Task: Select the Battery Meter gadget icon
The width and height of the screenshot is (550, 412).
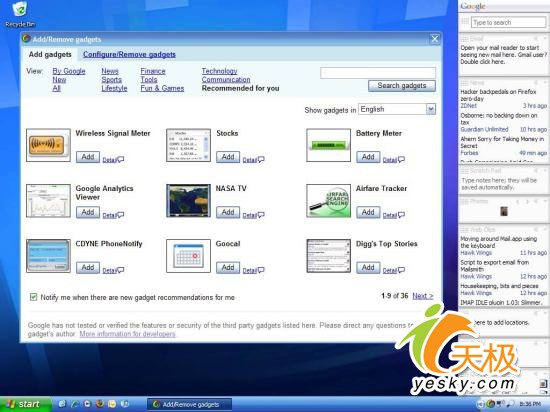Action: 328,145
